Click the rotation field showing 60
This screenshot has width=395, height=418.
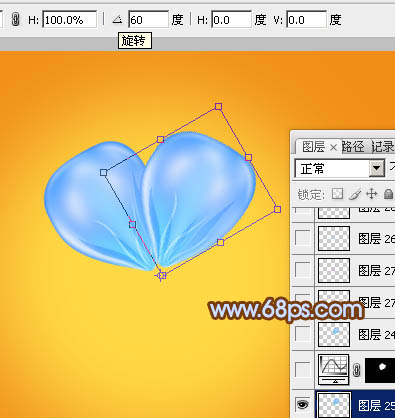coord(148,20)
